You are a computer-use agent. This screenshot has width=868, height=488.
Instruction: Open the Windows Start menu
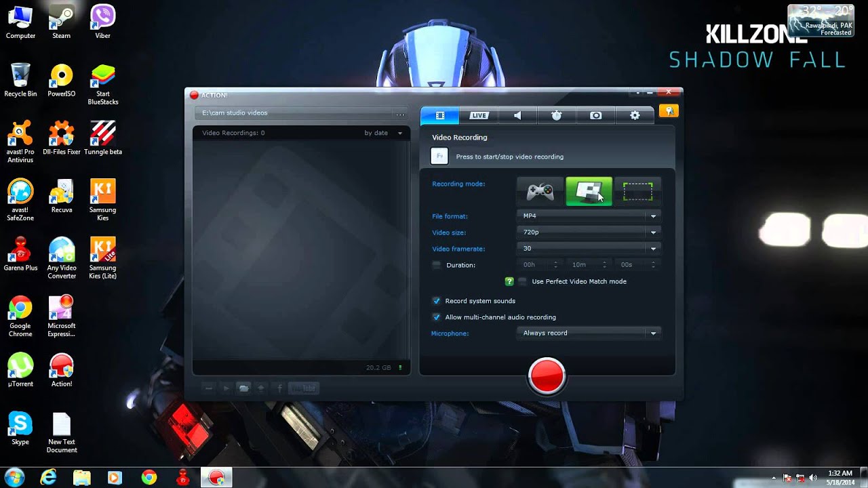pos(14,478)
